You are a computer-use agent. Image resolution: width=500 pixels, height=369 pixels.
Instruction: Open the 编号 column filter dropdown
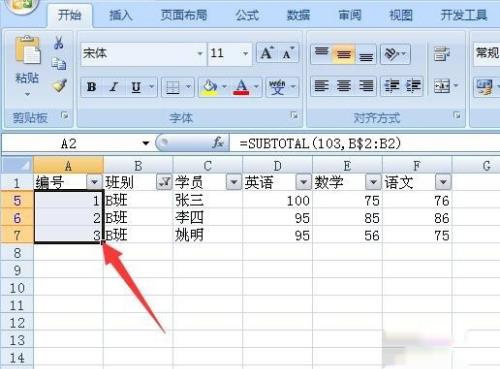click(94, 182)
